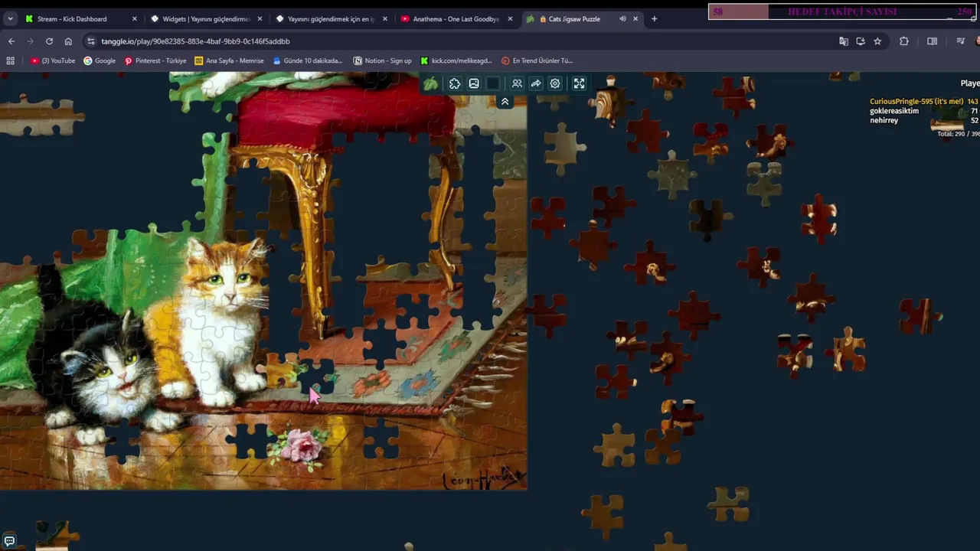Go back in browser history
The height and width of the screenshot is (551, 980).
click(x=11, y=41)
